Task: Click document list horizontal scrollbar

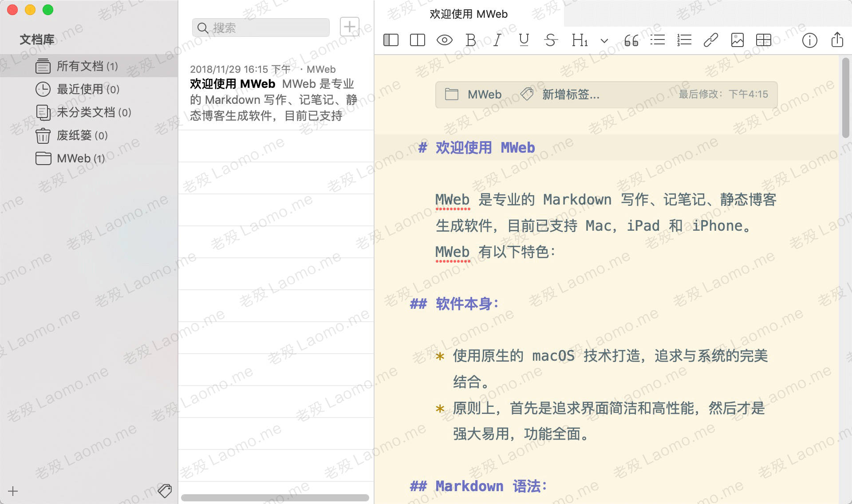Action: pyautogui.click(x=275, y=498)
